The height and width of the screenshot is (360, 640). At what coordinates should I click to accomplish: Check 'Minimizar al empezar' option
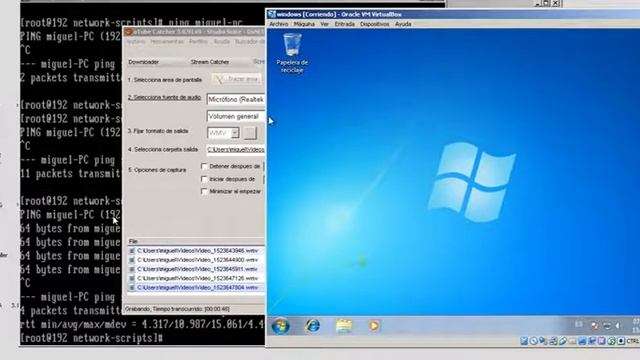coord(204,191)
